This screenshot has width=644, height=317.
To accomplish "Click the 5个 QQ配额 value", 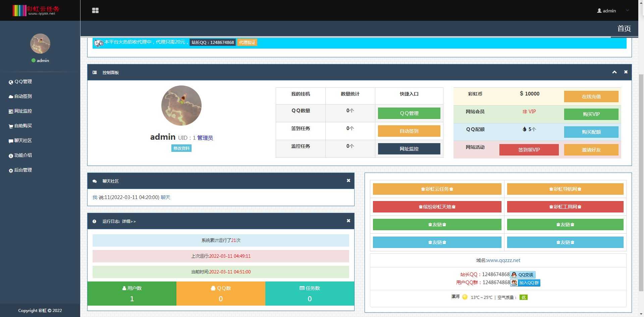I will click(x=529, y=129).
